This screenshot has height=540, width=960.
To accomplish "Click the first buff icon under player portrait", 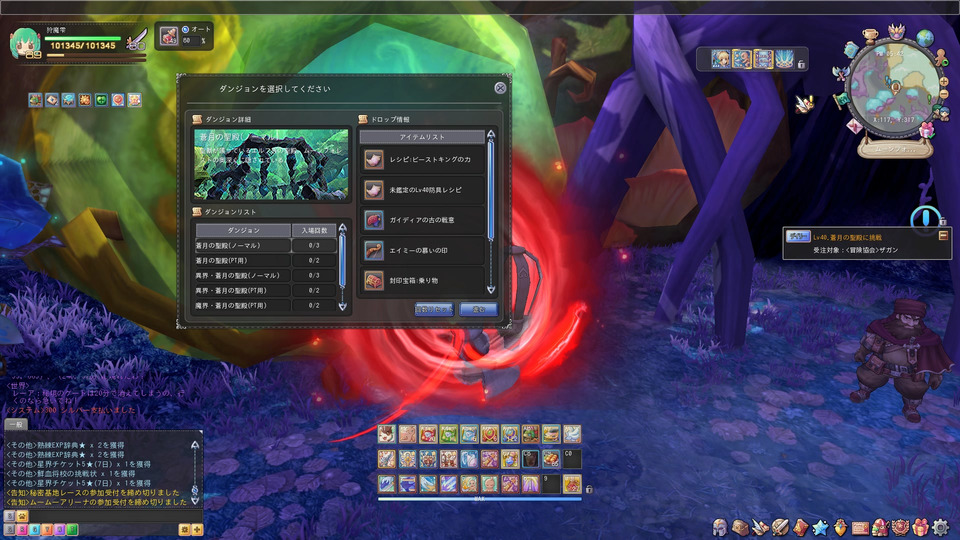I will (x=36, y=100).
